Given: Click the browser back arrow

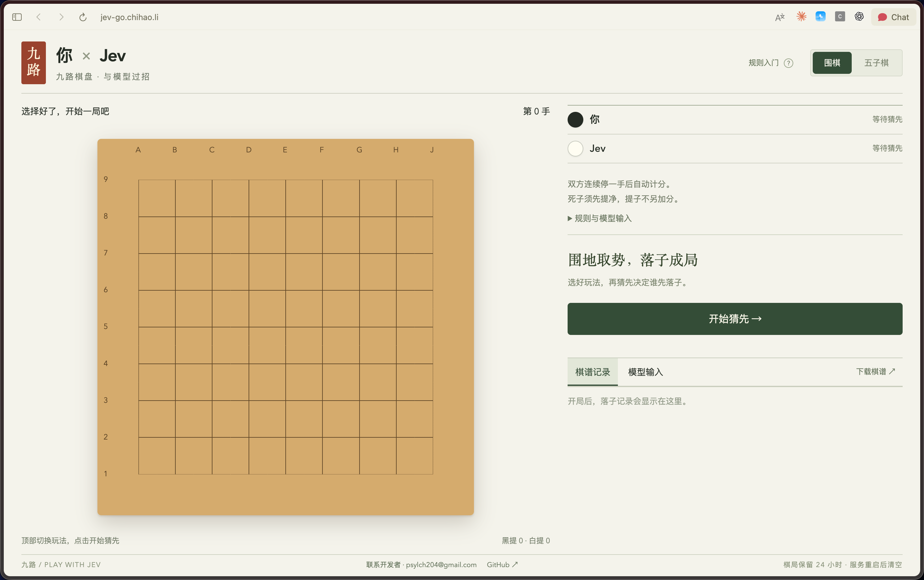Looking at the screenshot, I should [x=38, y=17].
